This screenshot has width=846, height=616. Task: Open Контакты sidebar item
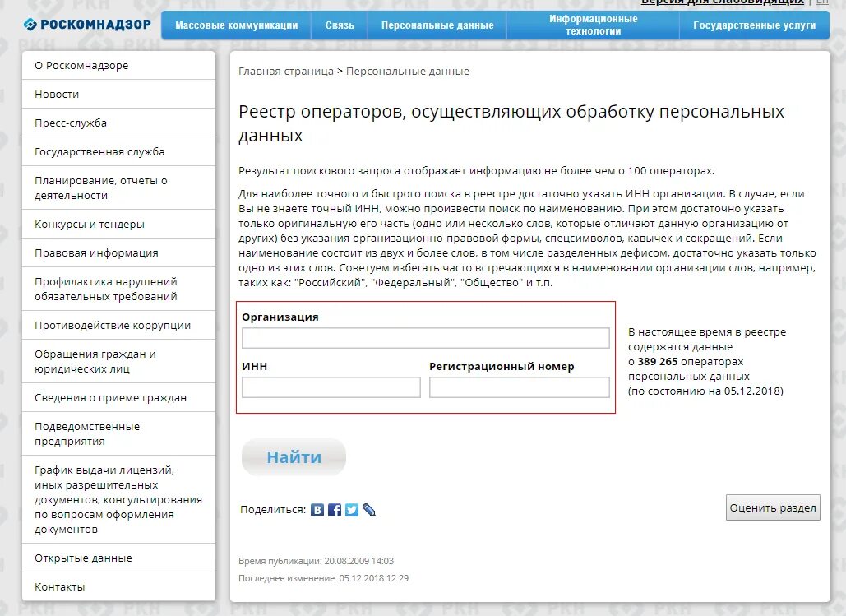tap(118, 586)
